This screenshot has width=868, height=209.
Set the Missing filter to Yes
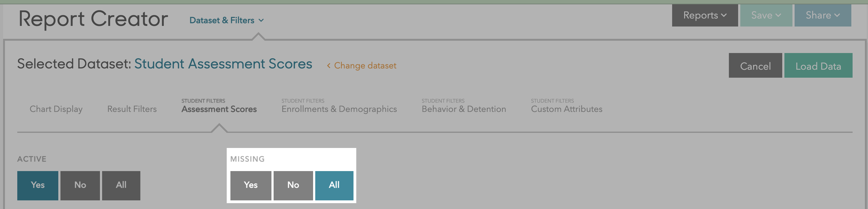[251, 186]
